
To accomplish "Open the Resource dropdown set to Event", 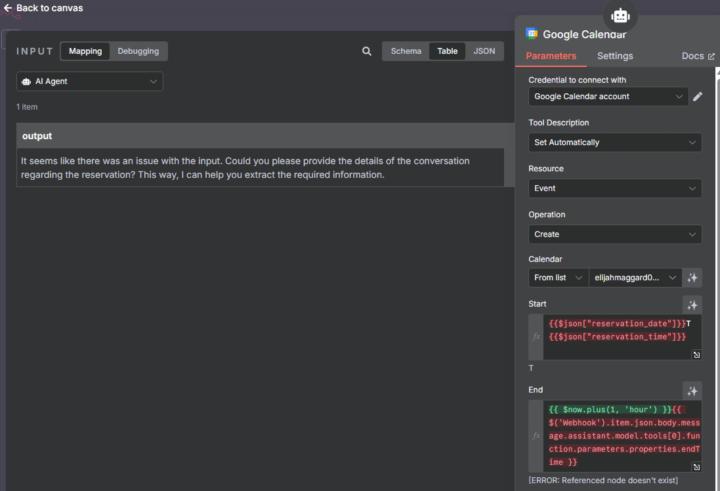I will (x=614, y=188).
